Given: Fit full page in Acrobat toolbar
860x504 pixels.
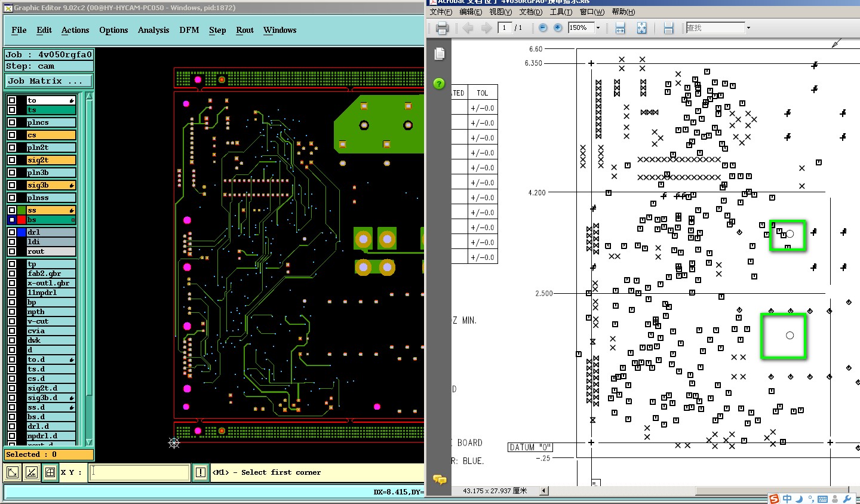Looking at the screenshot, I should click(641, 28).
